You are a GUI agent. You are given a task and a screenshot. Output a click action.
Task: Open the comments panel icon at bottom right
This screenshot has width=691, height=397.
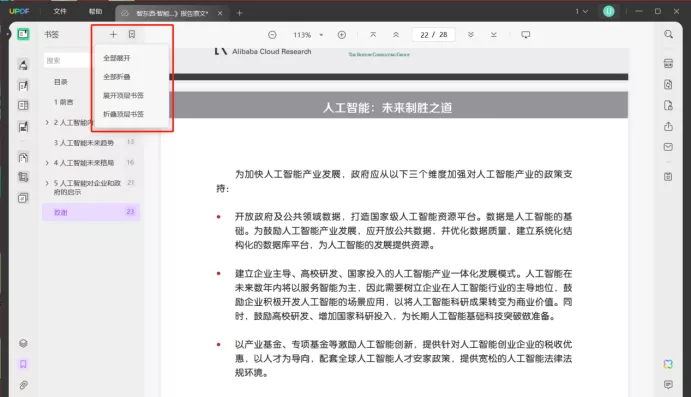pyautogui.click(x=669, y=385)
